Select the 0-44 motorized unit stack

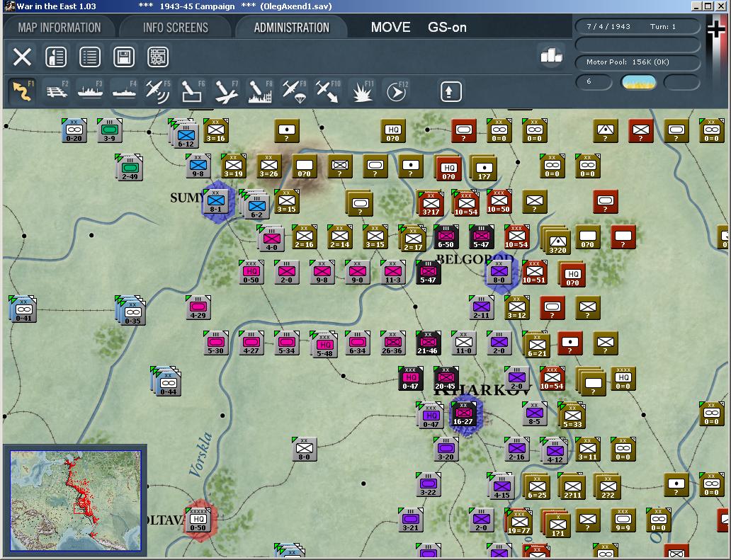(x=166, y=382)
